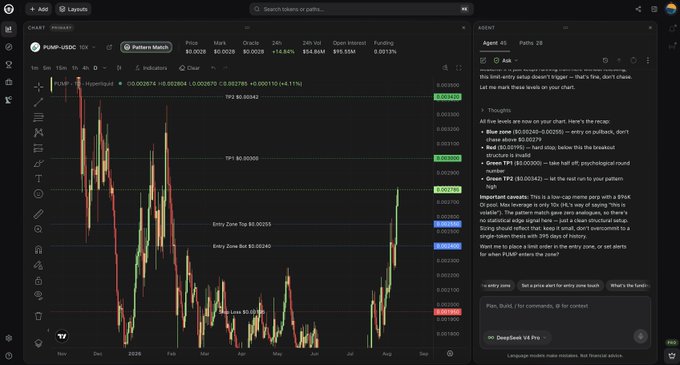680x365 pixels.
Task: Open the trophy leaderboard in sidebar
Action: (x=9, y=65)
